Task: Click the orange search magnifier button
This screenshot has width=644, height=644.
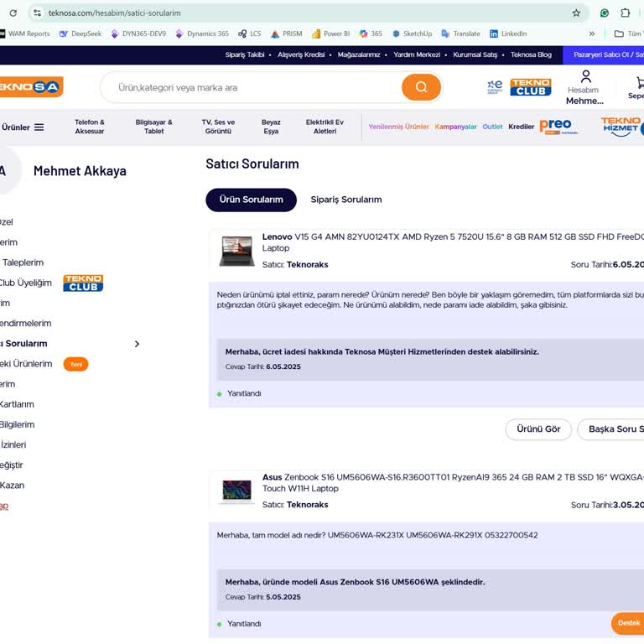Action: click(421, 87)
